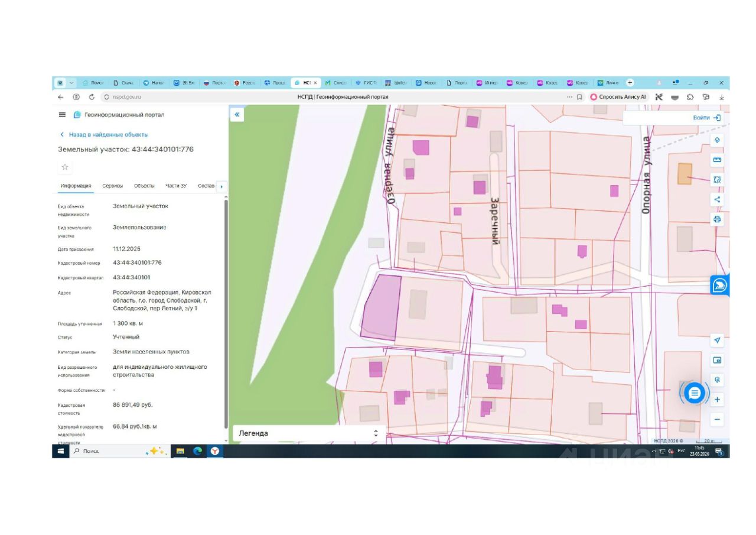Open a new browser tab
The width and height of the screenshot is (756, 535).
pos(630,83)
